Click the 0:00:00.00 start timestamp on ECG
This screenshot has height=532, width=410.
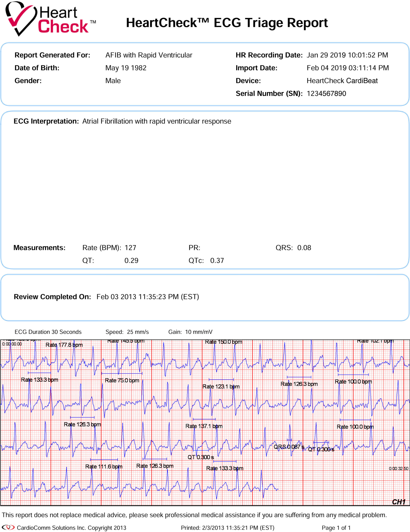tap(12, 344)
